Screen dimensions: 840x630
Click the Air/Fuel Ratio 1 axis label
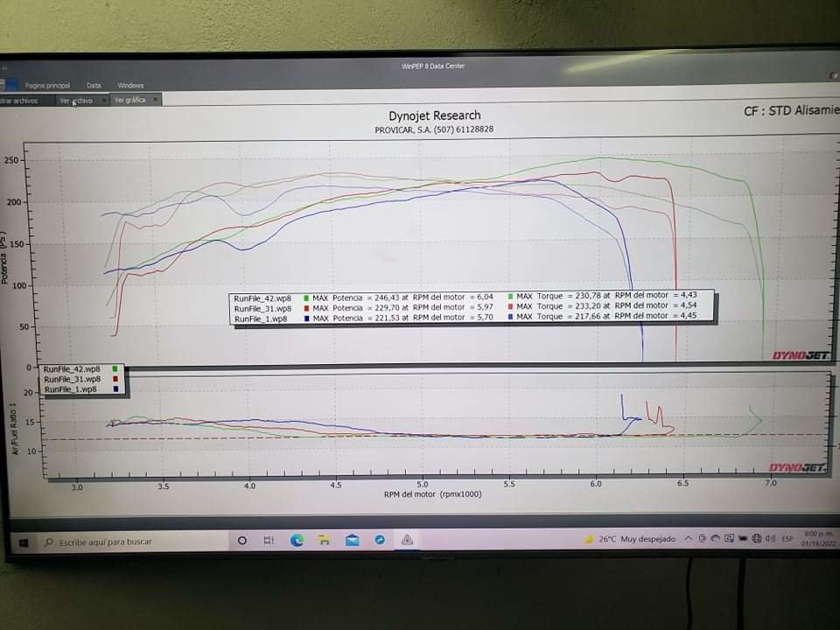coord(15,429)
